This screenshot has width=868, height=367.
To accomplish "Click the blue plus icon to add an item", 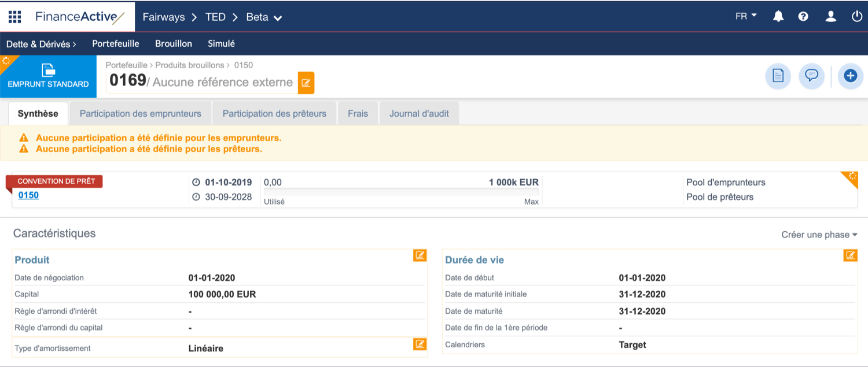I will [850, 76].
